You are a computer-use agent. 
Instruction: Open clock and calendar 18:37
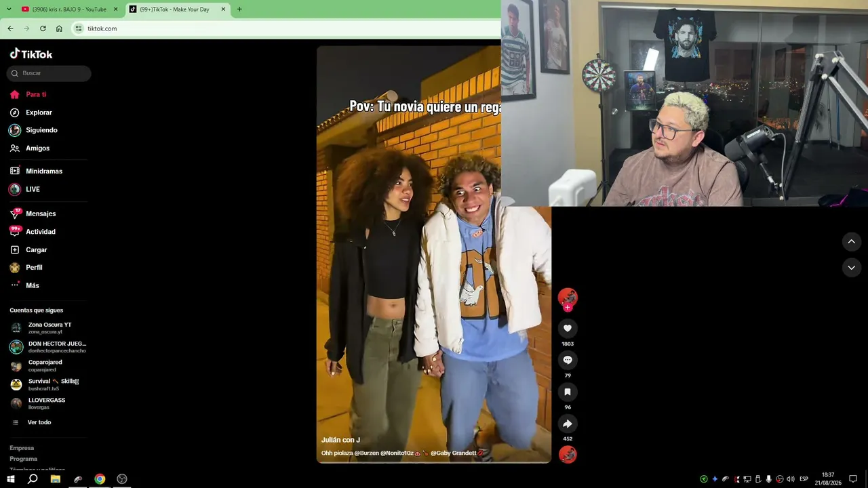[x=828, y=479]
